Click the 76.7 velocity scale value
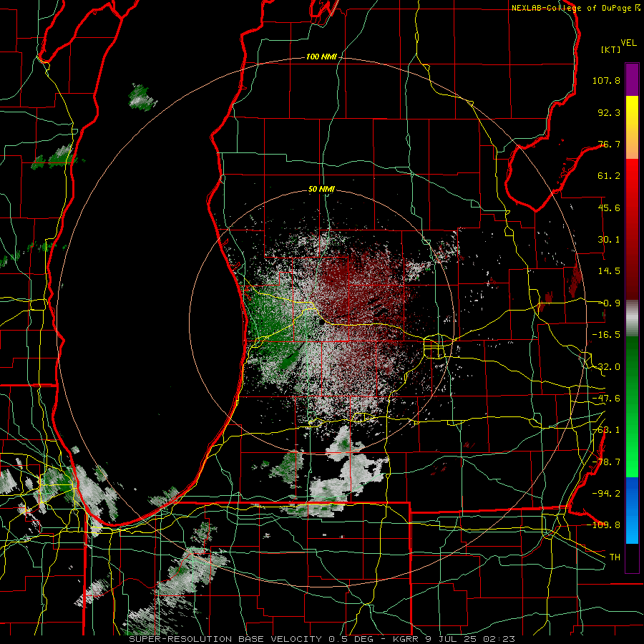The height and width of the screenshot is (644, 644). click(609, 144)
